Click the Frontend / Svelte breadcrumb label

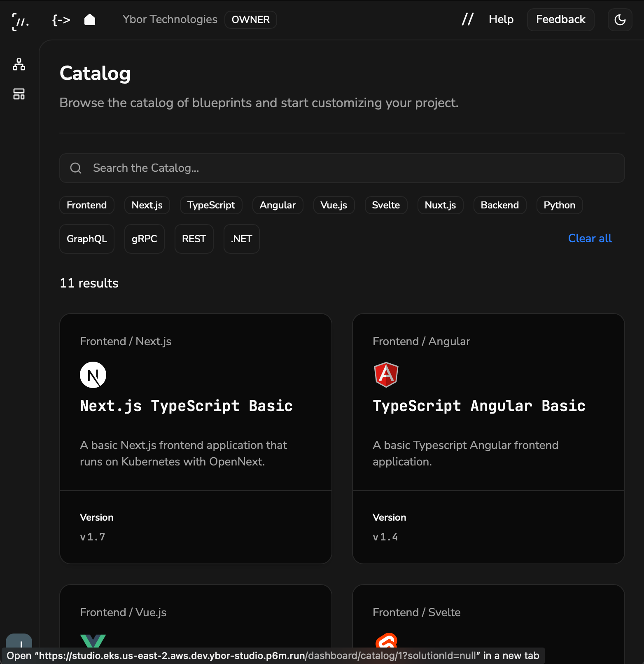(x=416, y=613)
